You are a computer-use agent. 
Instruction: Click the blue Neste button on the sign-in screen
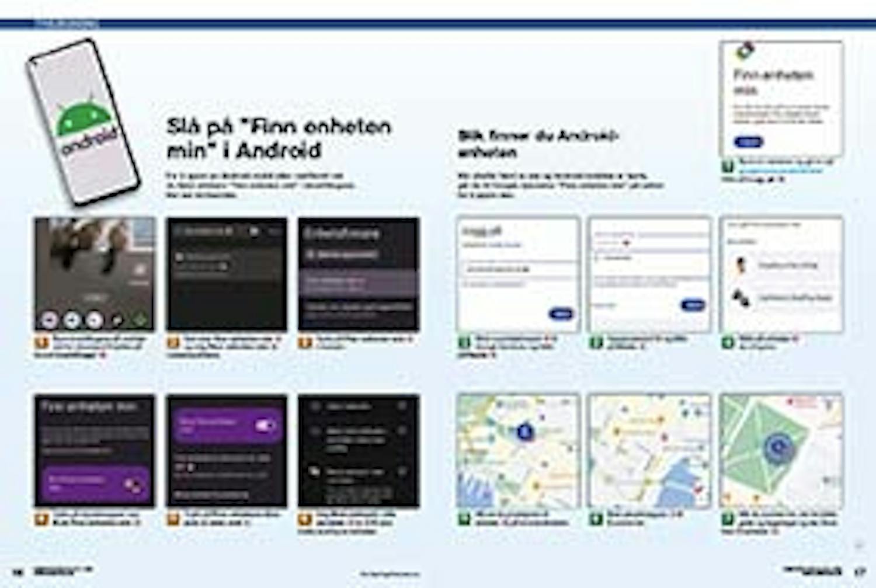[561, 313]
